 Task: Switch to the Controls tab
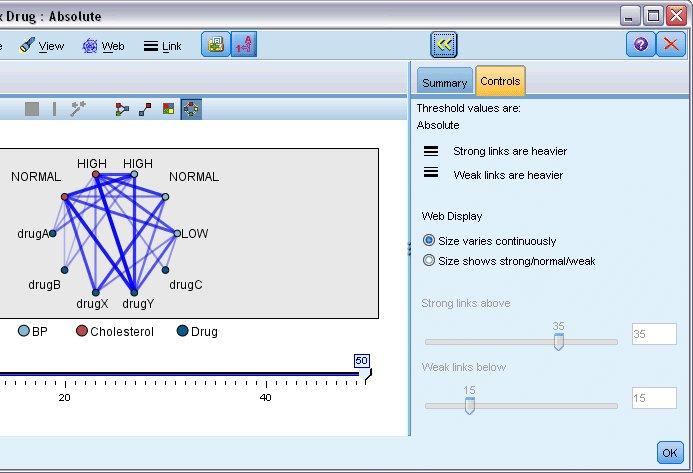point(500,81)
